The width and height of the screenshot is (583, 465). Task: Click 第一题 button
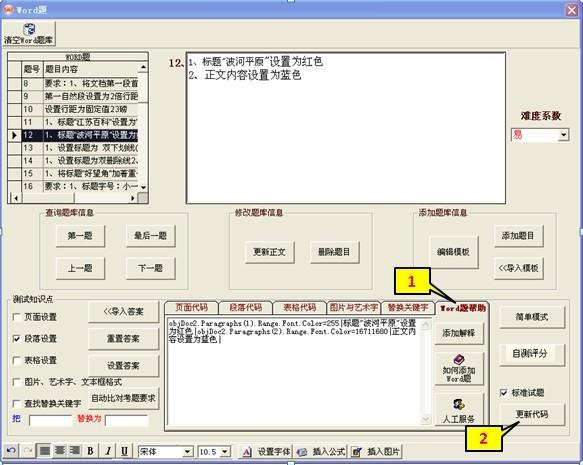(80, 236)
